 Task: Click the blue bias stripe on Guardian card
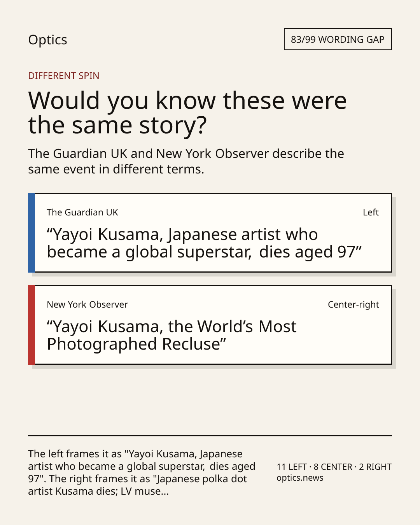click(x=31, y=233)
